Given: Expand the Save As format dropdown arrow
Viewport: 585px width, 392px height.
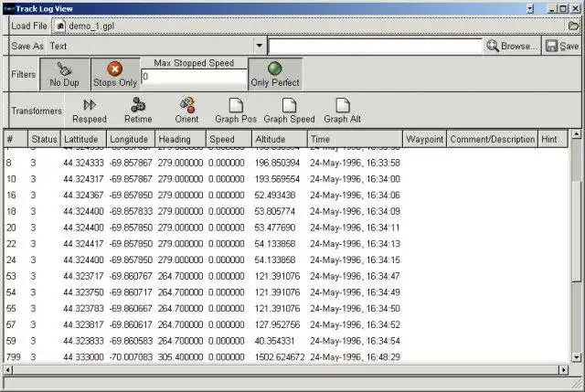Looking at the screenshot, I should pos(260,46).
